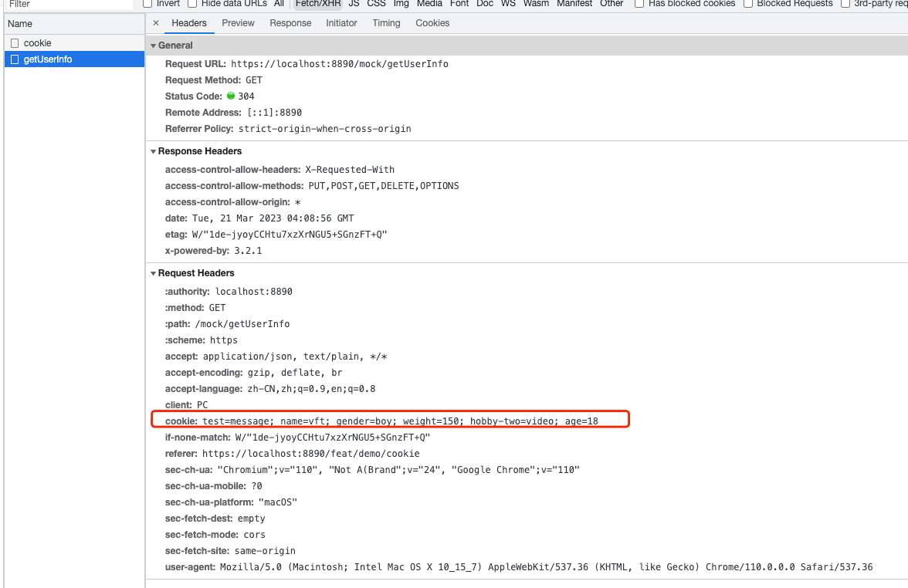This screenshot has width=908, height=588.
Task: Select the cookie request row
Action: point(74,43)
